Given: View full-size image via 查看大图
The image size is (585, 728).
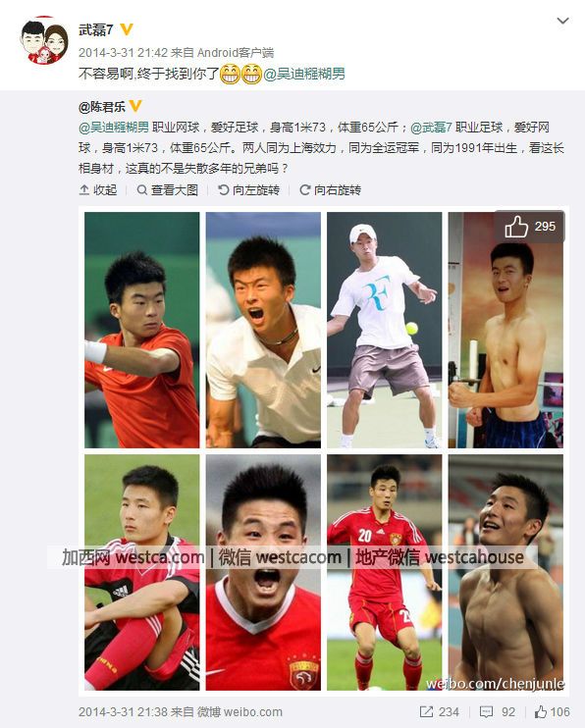Looking at the screenshot, I should point(168,190).
